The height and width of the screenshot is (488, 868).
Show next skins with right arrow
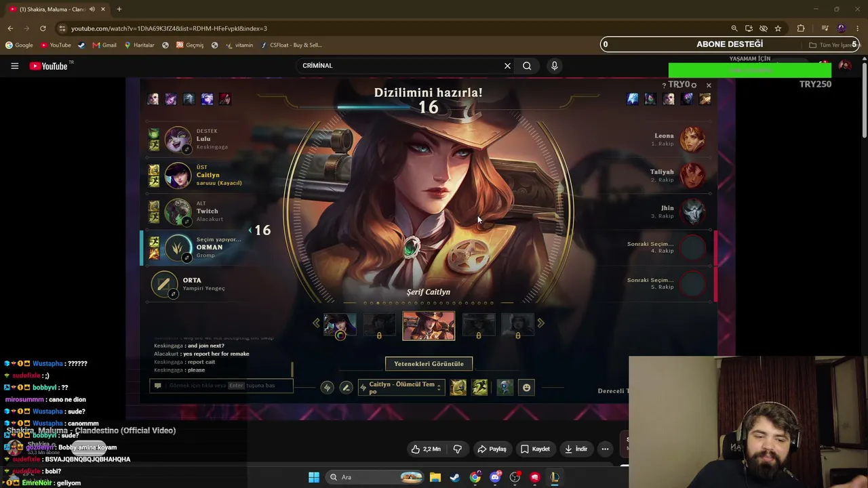pyautogui.click(x=540, y=323)
